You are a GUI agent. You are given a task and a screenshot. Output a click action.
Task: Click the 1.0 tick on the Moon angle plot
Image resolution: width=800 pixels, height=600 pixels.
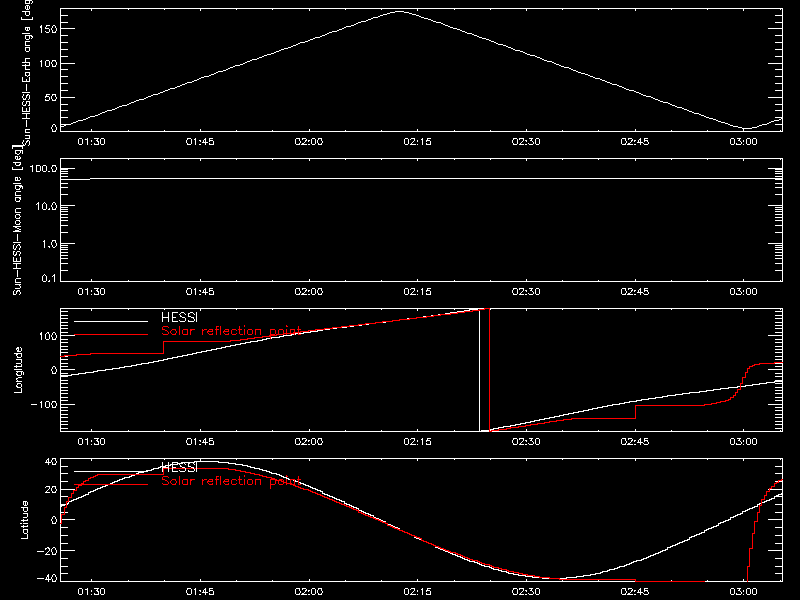click(49, 244)
